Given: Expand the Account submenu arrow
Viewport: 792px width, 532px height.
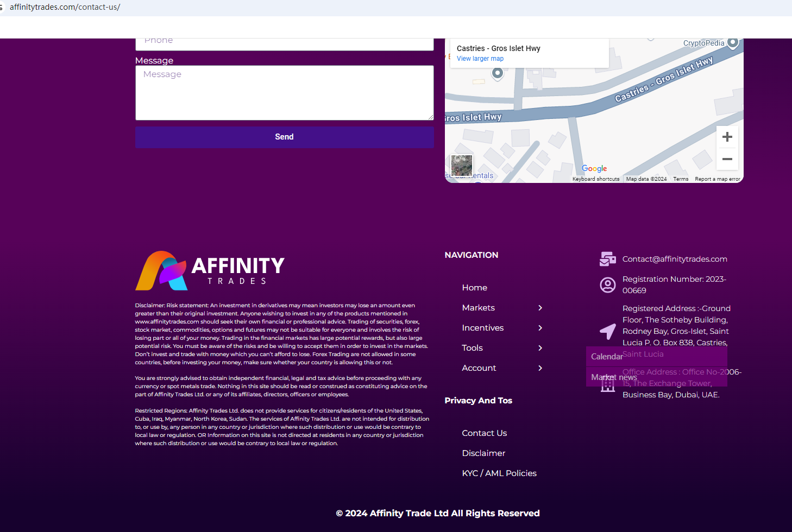Looking at the screenshot, I should click(x=540, y=368).
